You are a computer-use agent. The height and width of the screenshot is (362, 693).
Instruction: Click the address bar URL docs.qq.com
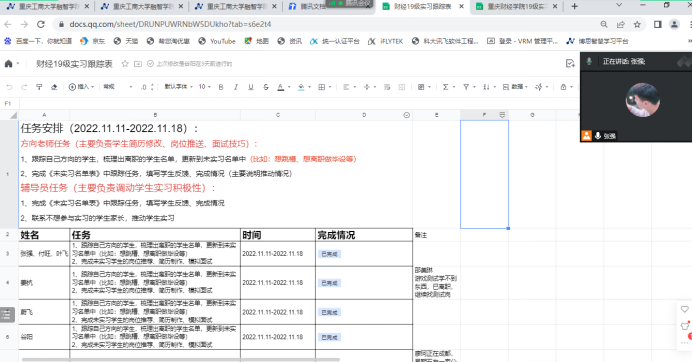coord(170,24)
